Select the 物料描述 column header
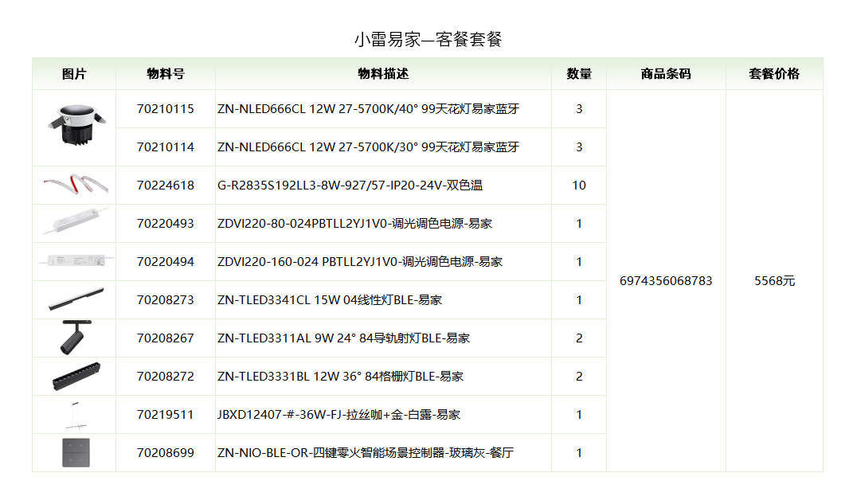849x504 pixels. [x=383, y=74]
